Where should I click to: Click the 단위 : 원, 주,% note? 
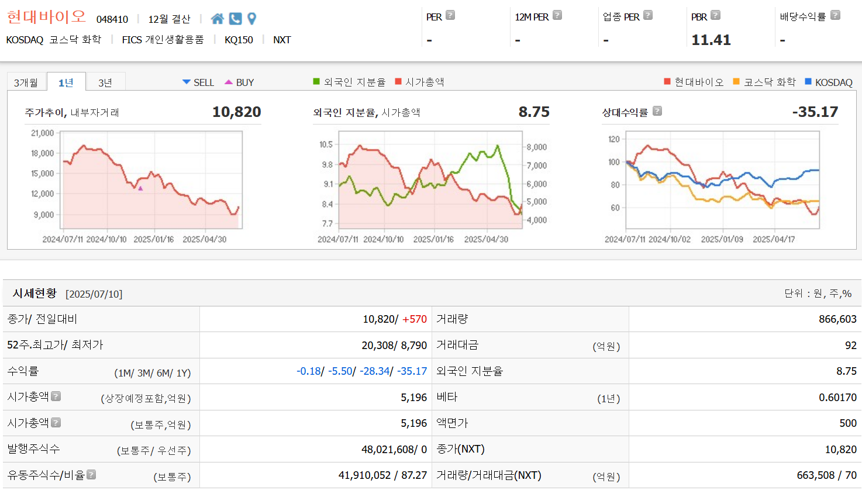click(x=818, y=294)
